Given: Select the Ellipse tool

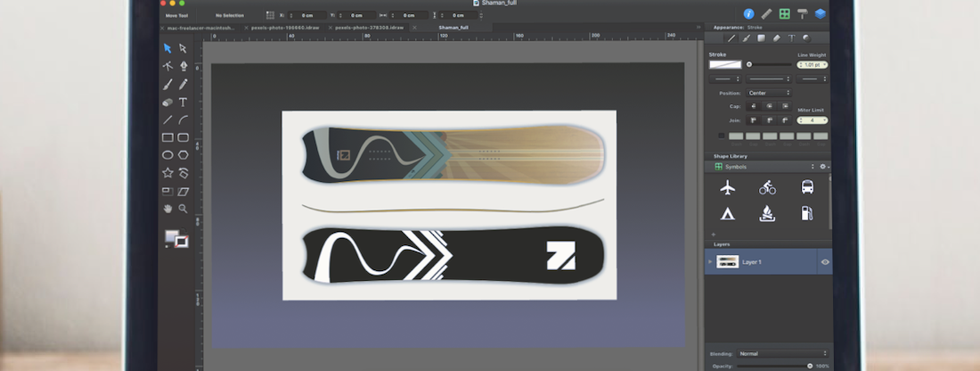Looking at the screenshot, I should pos(167,154).
